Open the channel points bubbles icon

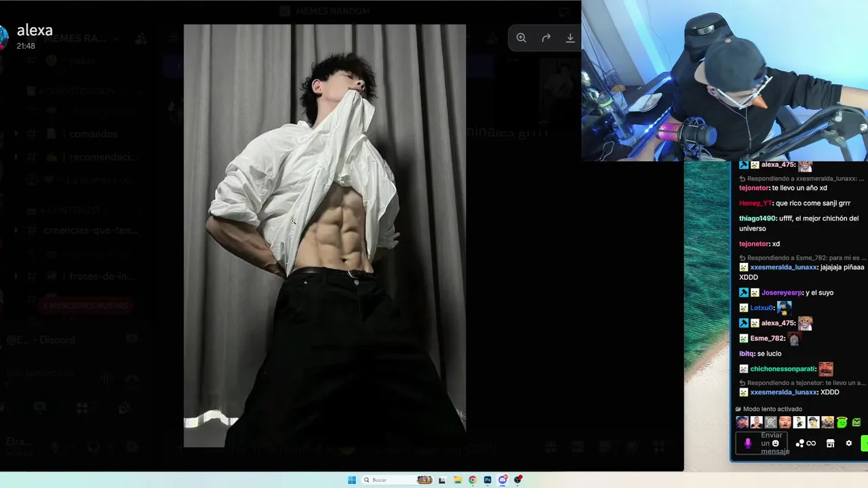pyautogui.click(x=800, y=443)
